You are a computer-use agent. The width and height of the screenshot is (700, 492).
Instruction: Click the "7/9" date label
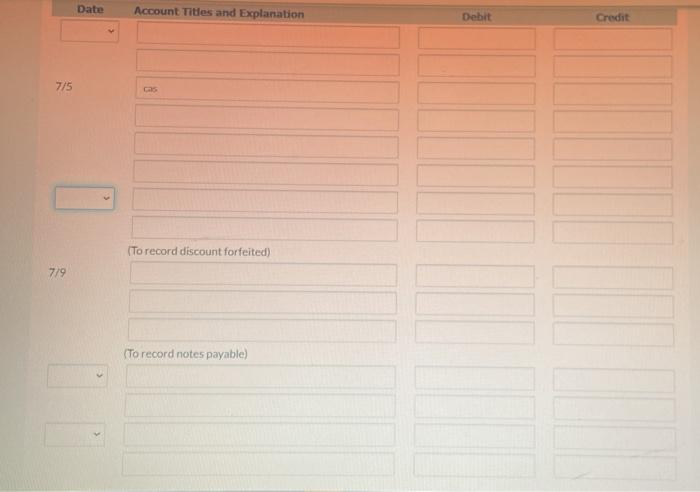click(58, 272)
